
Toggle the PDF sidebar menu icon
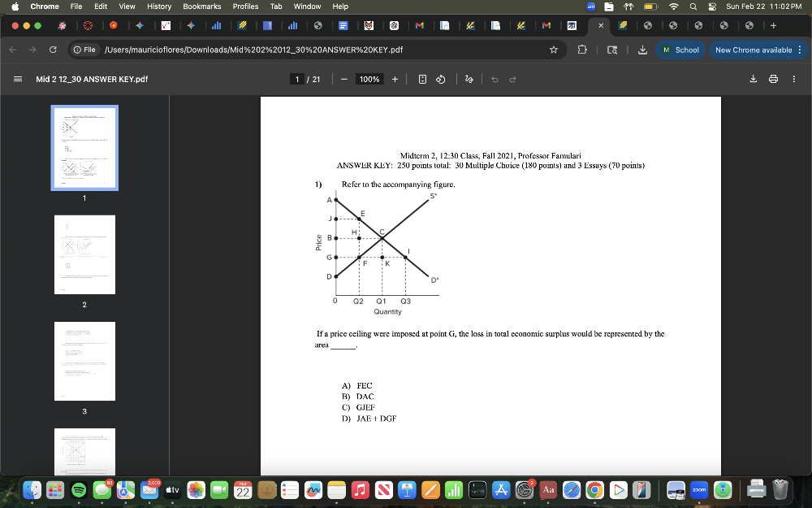[x=18, y=79]
